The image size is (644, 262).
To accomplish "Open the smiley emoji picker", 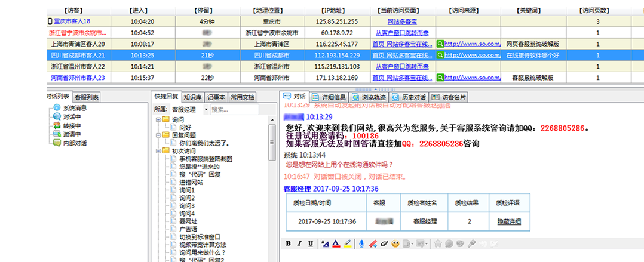I will point(395,243).
